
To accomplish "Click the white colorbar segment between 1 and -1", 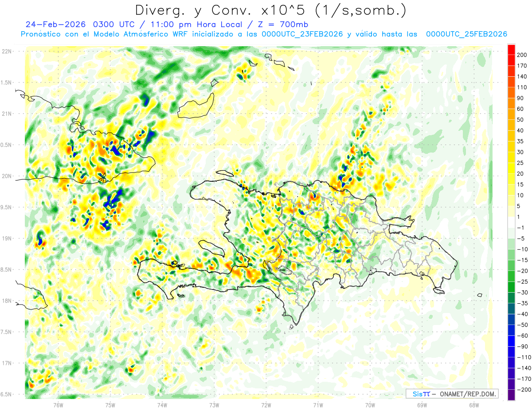I will [x=511, y=223].
